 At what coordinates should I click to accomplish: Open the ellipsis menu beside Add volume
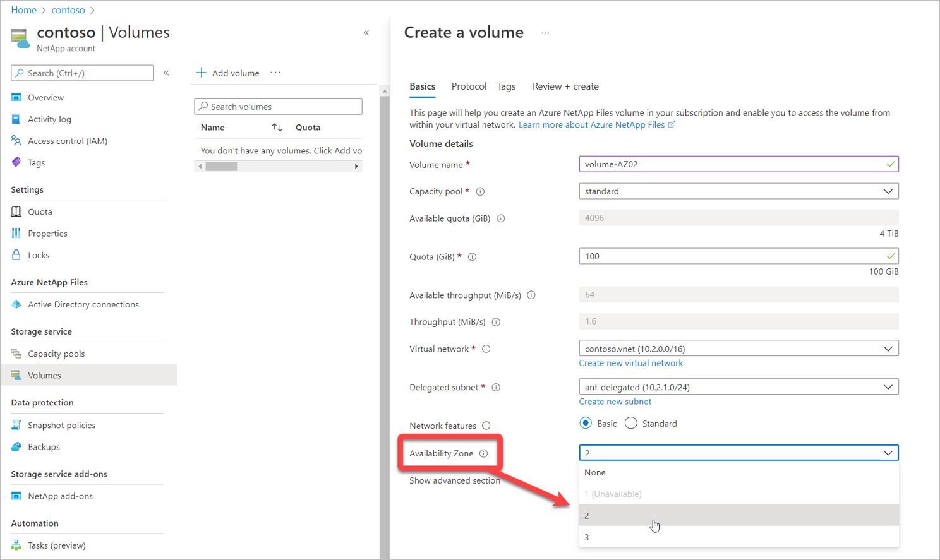point(275,73)
